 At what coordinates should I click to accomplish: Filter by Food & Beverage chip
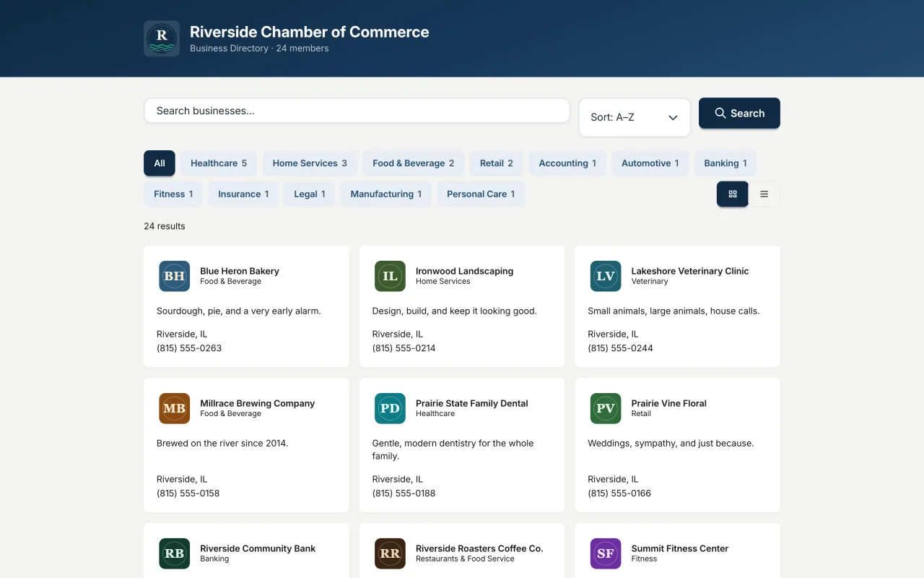click(414, 163)
